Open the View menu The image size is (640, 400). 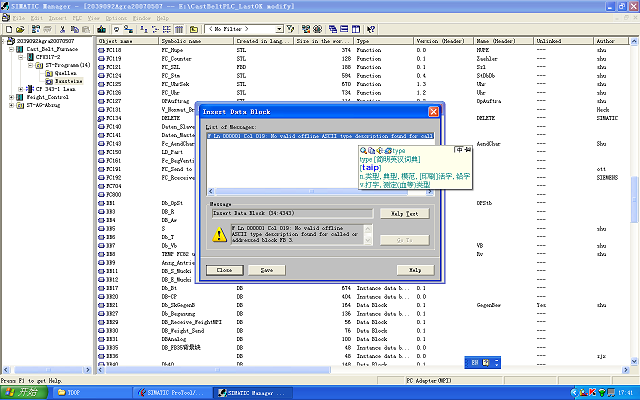pyautogui.click(x=93, y=18)
